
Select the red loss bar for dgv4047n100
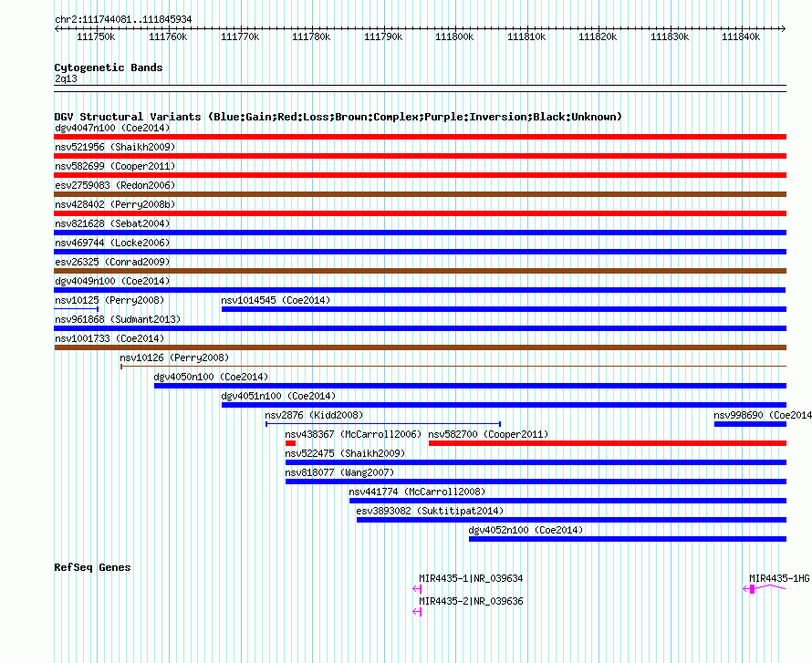(x=420, y=137)
